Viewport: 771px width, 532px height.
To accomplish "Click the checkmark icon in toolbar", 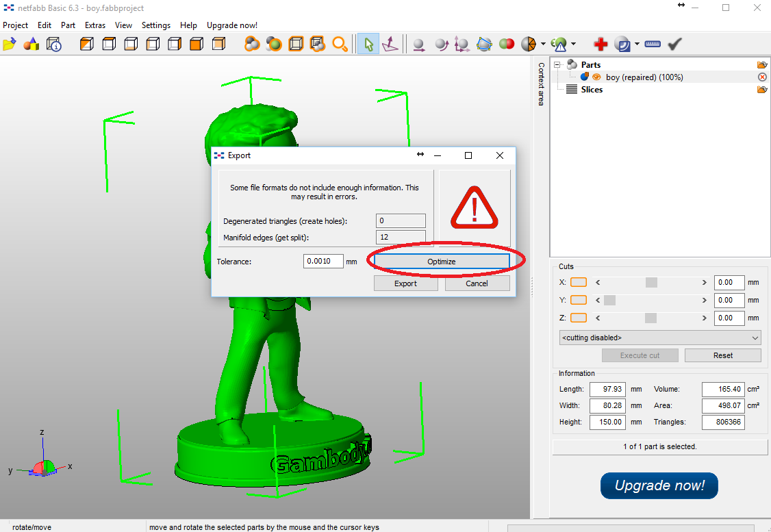I will click(x=674, y=45).
